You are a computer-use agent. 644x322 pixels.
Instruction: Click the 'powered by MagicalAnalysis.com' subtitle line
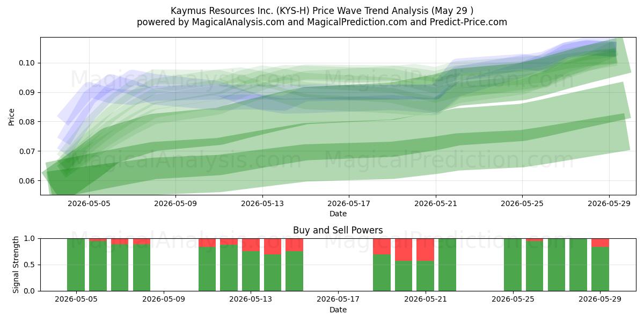[322, 22]
